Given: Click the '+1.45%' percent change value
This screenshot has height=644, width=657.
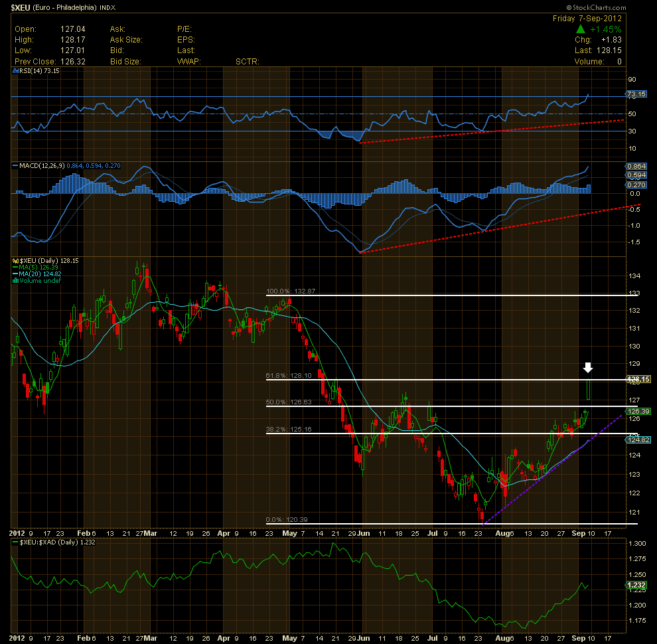Looking at the screenshot, I should click(x=605, y=29).
